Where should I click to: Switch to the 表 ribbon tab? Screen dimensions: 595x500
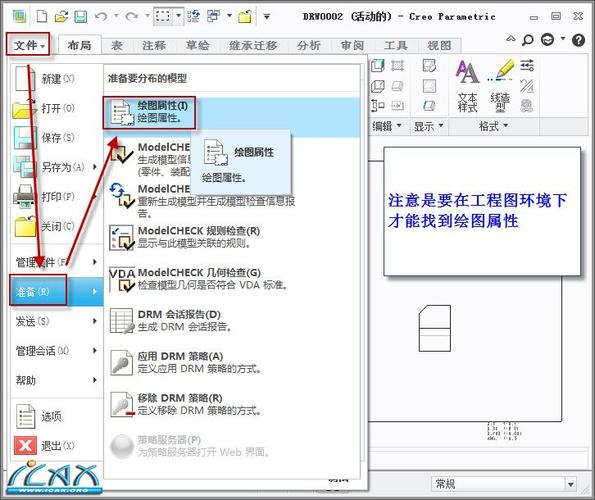pos(116,46)
